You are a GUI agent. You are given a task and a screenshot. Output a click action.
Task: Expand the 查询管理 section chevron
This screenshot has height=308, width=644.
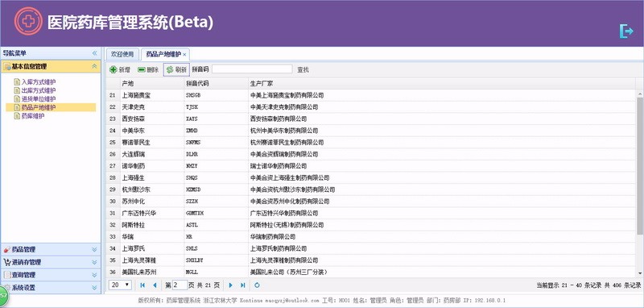tap(94, 275)
